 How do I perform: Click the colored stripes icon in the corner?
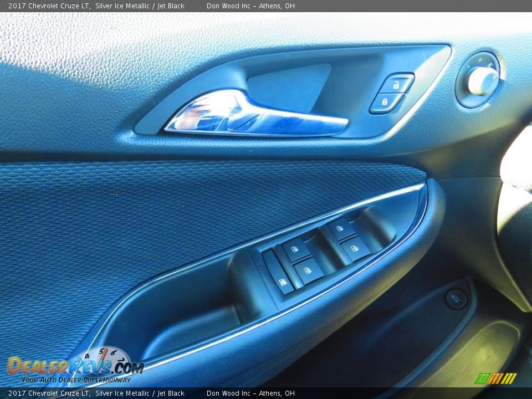[495, 378]
